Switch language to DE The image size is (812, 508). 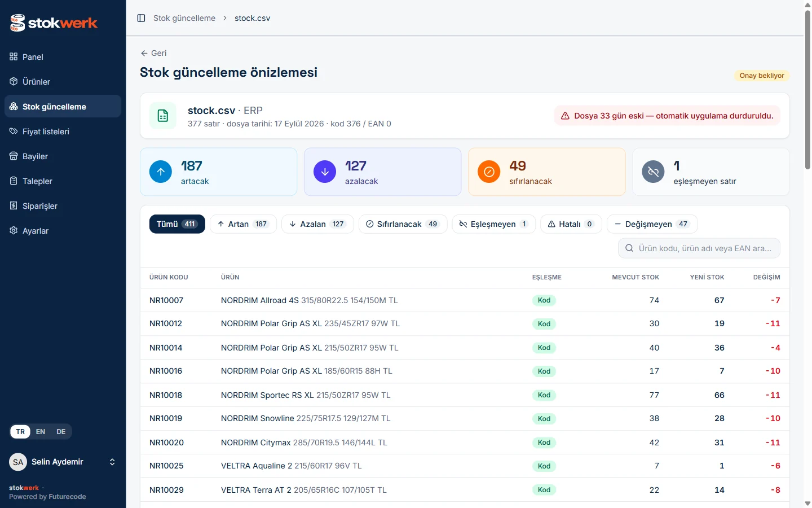(x=61, y=432)
